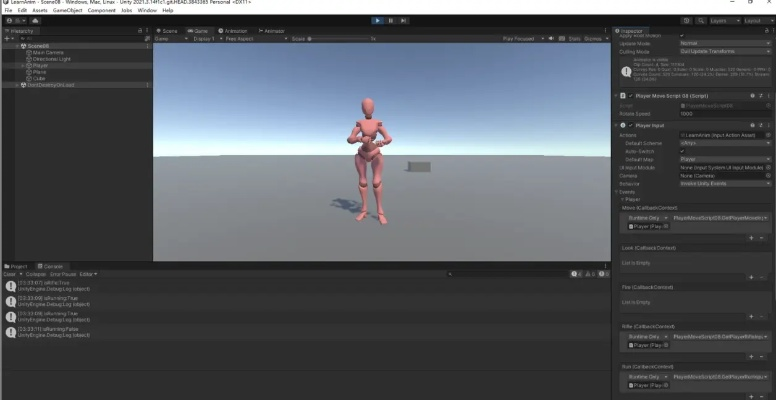Click the Play button in the toolbar

coord(377,20)
